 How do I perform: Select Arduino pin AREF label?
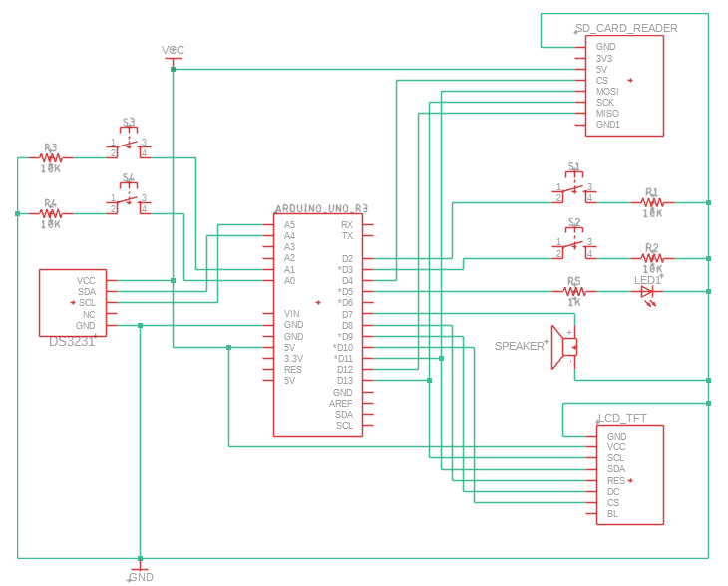pyautogui.click(x=341, y=404)
